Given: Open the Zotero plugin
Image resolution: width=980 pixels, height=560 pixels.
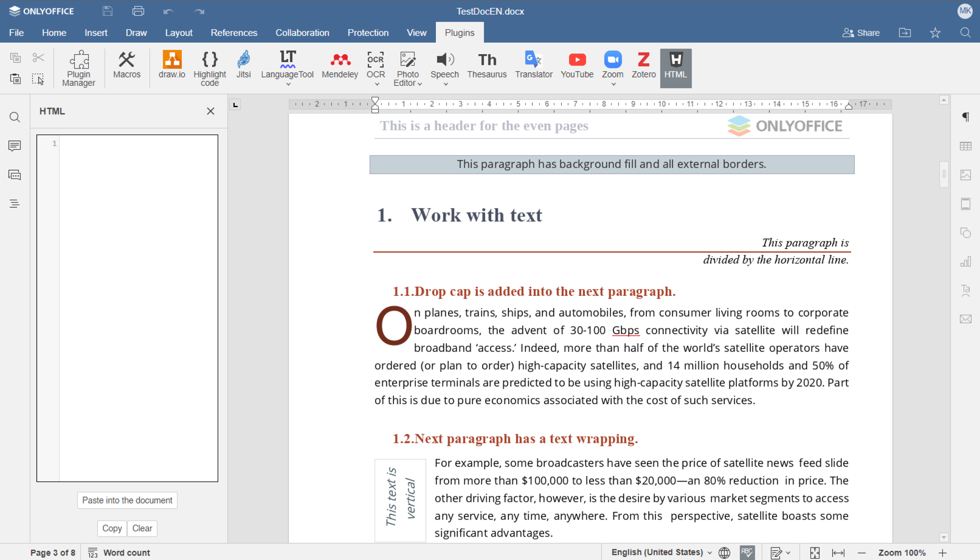Looking at the screenshot, I should pyautogui.click(x=643, y=65).
